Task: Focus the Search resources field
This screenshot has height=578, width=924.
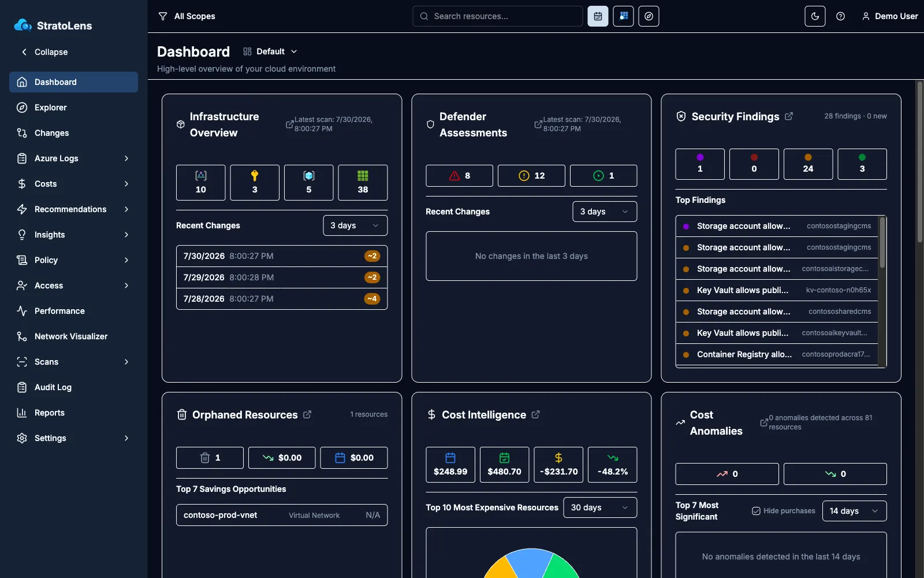Action: (497, 16)
